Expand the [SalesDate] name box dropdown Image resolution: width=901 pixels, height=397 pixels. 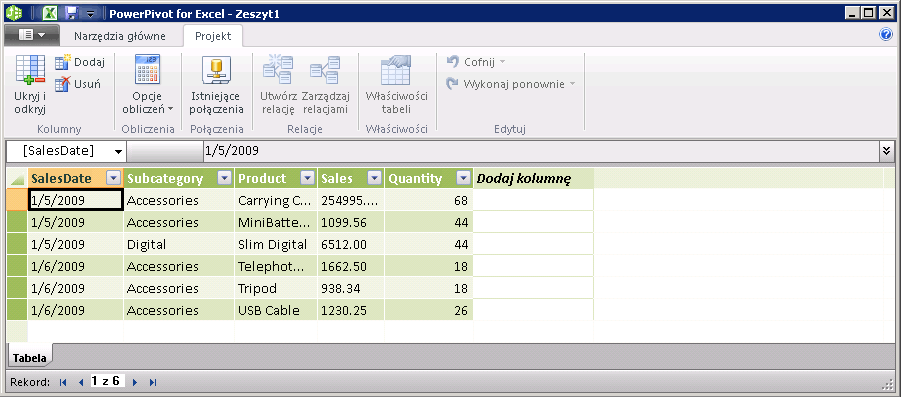click(118, 151)
